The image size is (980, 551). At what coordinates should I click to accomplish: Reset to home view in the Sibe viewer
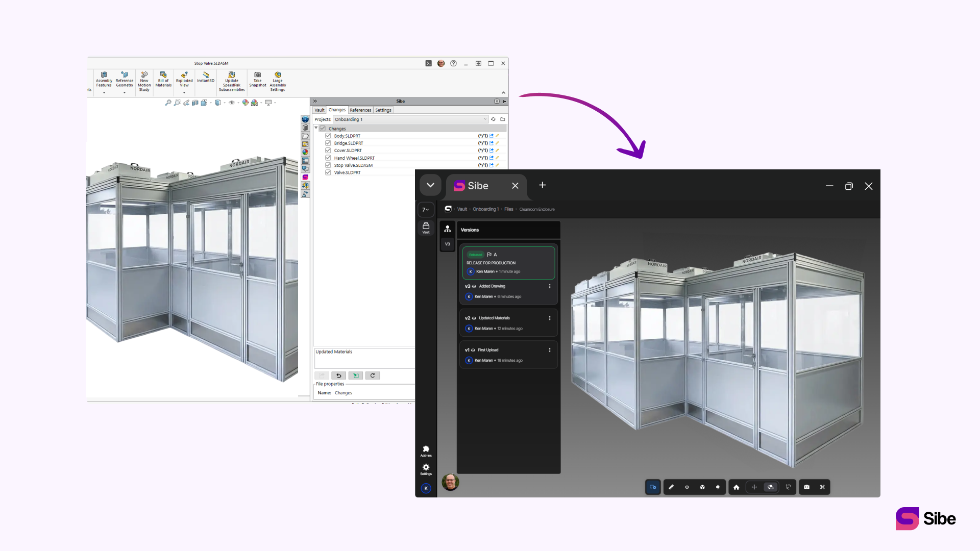pos(737,487)
